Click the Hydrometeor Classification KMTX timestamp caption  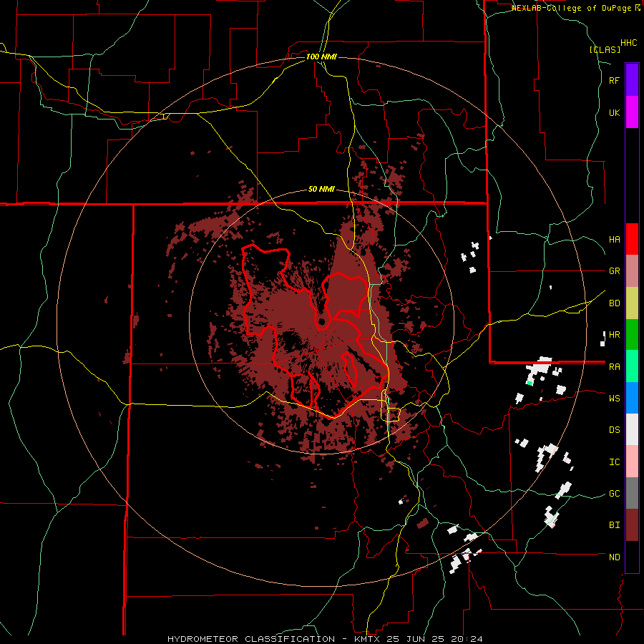pos(325,639)
